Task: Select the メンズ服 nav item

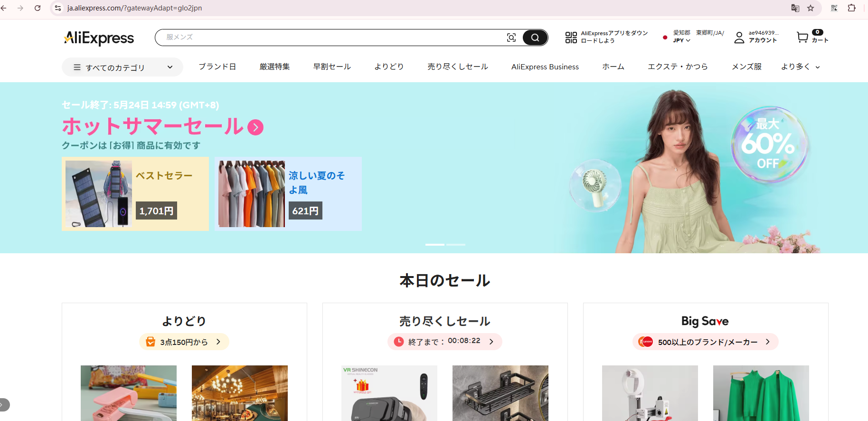Action: 746,67
